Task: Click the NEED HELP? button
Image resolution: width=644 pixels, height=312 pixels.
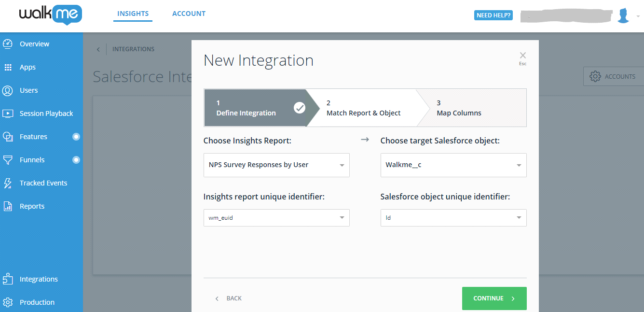Action: point(493,15)
